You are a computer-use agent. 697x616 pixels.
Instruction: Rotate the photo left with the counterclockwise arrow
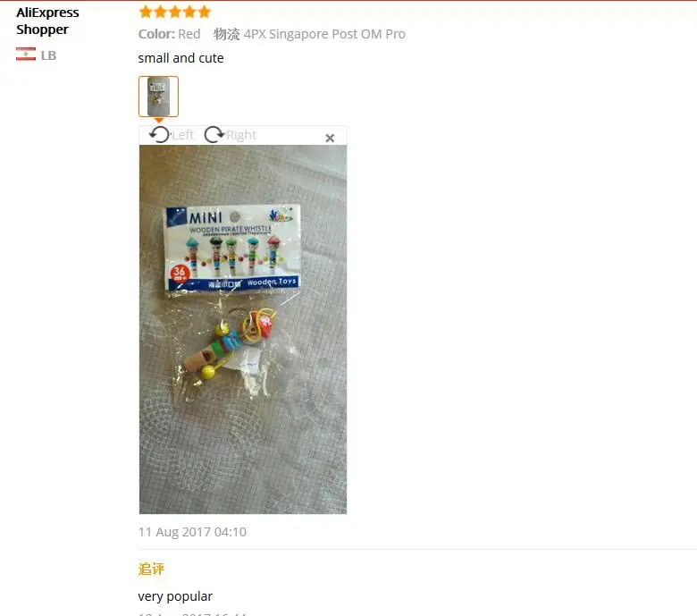pyautogui.click(x=160, y=134)
